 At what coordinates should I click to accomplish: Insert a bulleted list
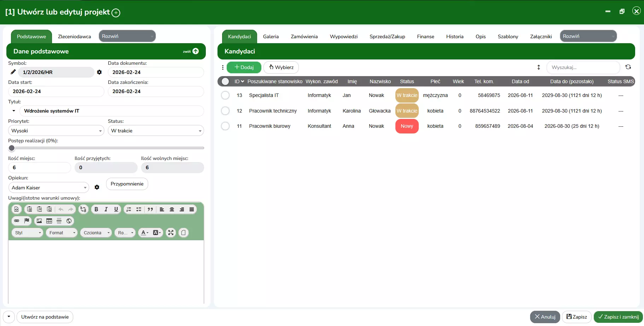pos(139,209)
